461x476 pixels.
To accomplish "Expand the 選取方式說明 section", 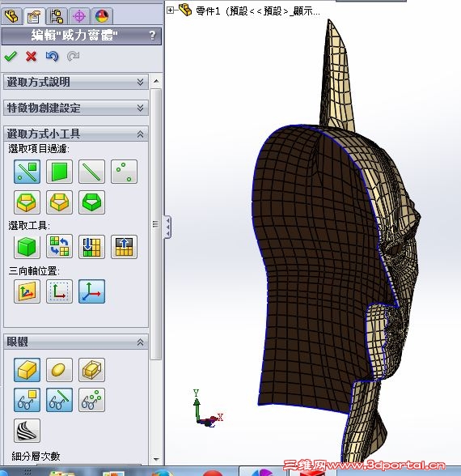I will point(140,82).
